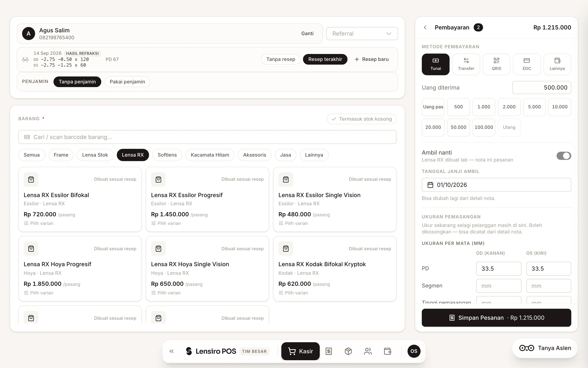Viewport: 588px width, 368px height.
Task: Click the barcode search input
Action: 207,137
